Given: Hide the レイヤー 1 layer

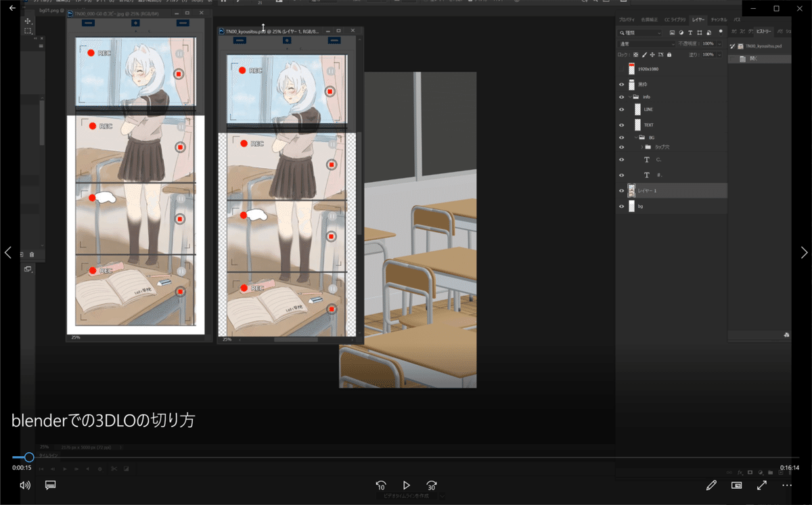Looking at the screenshot, I should [621, 191].
